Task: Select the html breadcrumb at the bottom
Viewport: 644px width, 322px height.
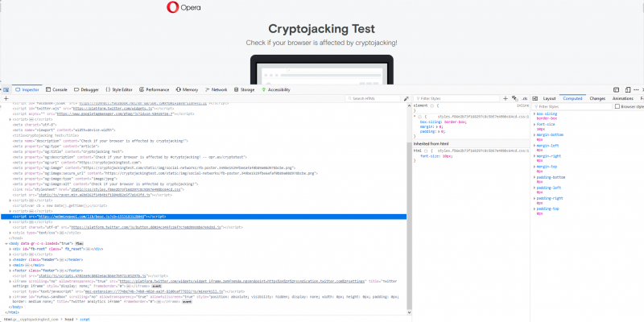Action: tap(31, 319)
